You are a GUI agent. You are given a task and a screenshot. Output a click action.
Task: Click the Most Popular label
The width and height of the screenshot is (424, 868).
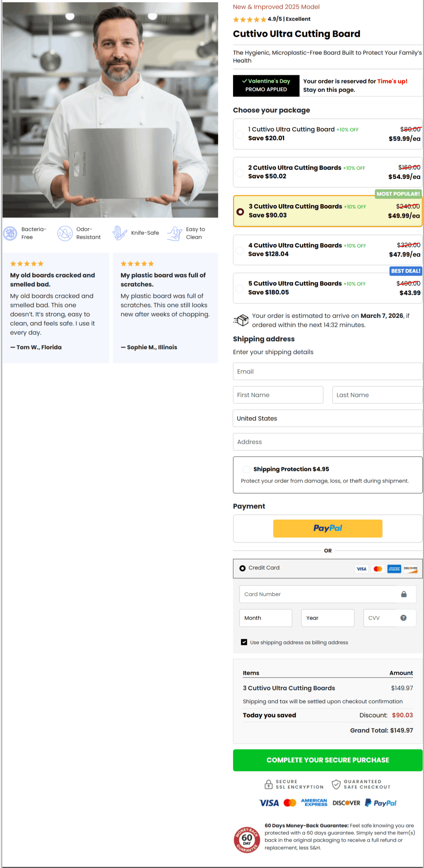pos(398,194)
